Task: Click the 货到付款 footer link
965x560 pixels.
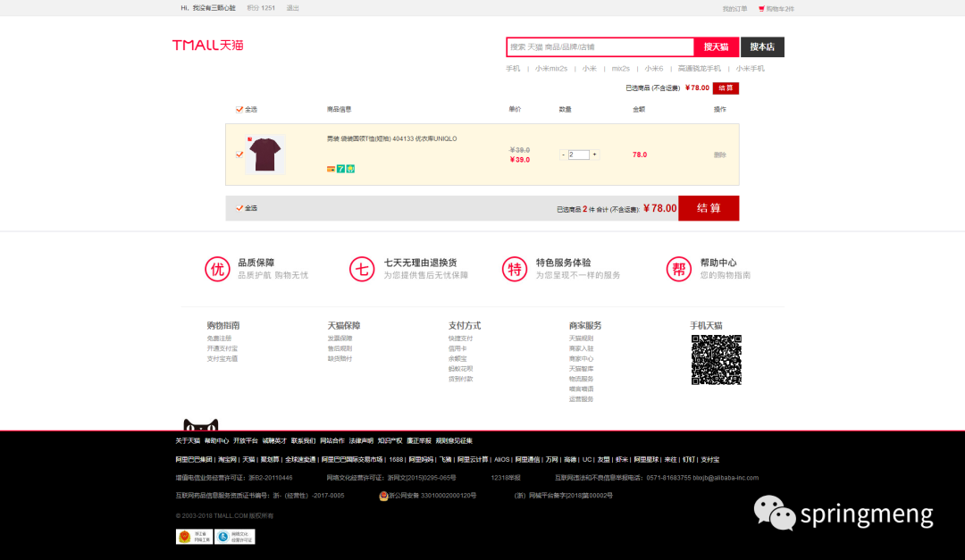Action: click(460, 379)
